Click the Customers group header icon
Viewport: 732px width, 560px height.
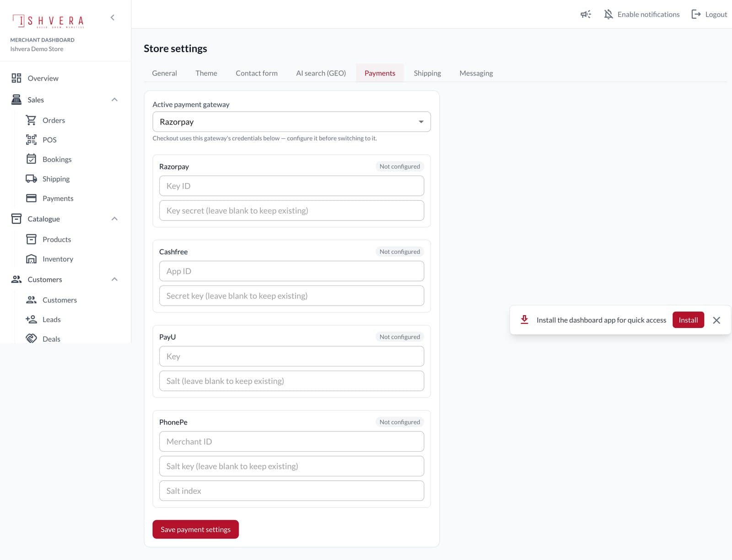(x=16, y=279)
